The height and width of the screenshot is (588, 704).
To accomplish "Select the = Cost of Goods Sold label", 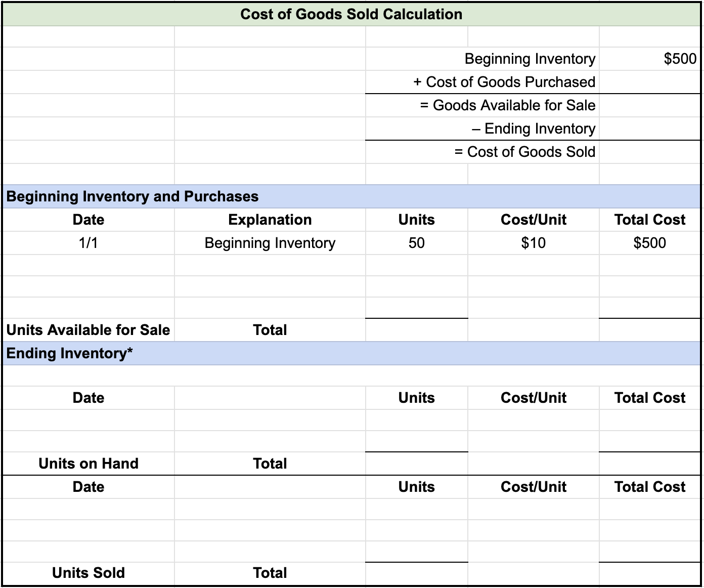I will click(x=525, y=152).
